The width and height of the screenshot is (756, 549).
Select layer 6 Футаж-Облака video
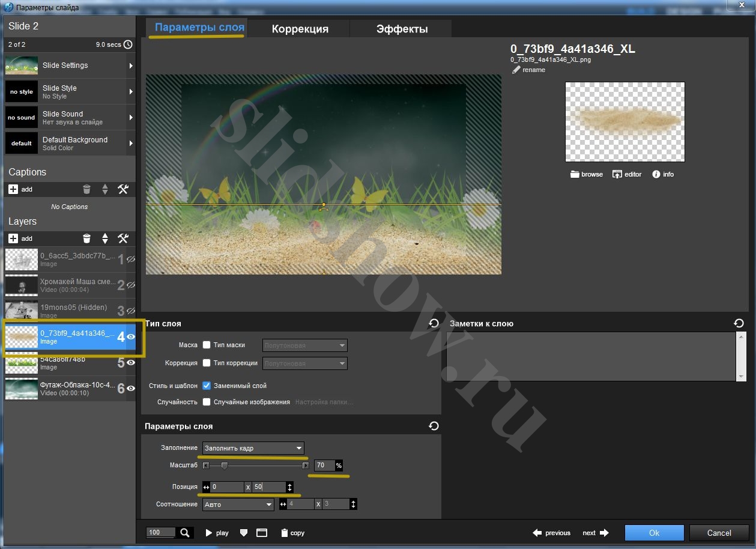(70, 389)
